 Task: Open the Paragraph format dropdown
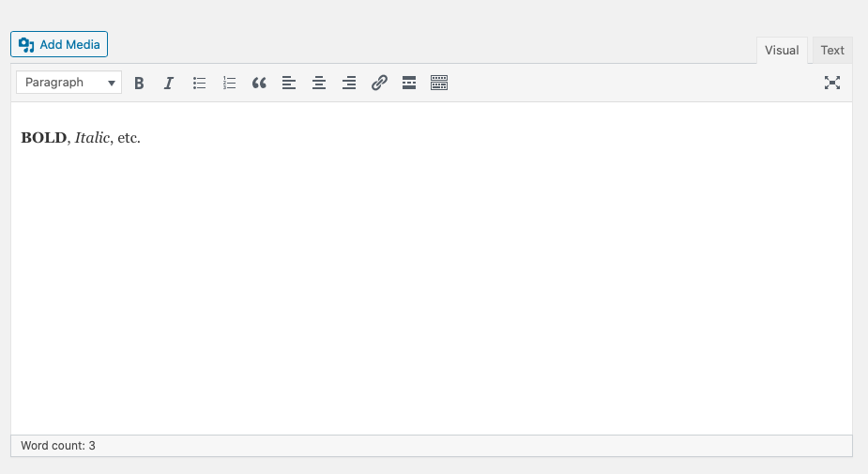[69, 83]
